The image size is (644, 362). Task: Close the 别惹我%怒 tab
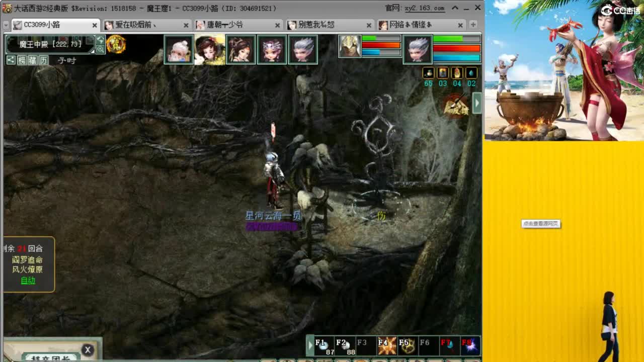tap(369, 25)
